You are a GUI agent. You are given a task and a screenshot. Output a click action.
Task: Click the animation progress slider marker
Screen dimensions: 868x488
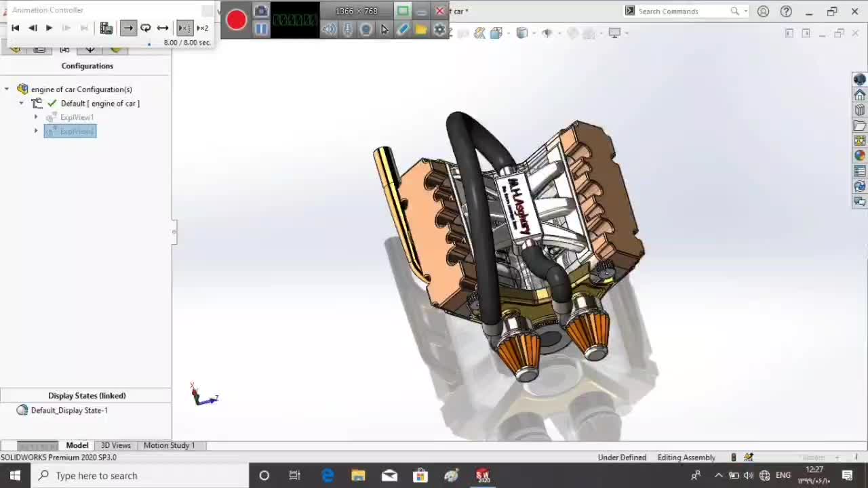tap(149, 45)
